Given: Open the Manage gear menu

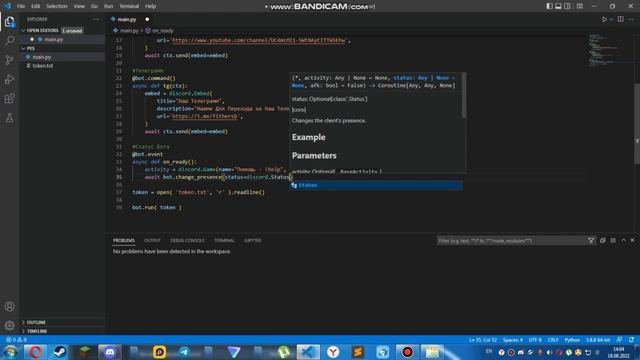Looking at the screenshot, I should click(x=9, y=325).
